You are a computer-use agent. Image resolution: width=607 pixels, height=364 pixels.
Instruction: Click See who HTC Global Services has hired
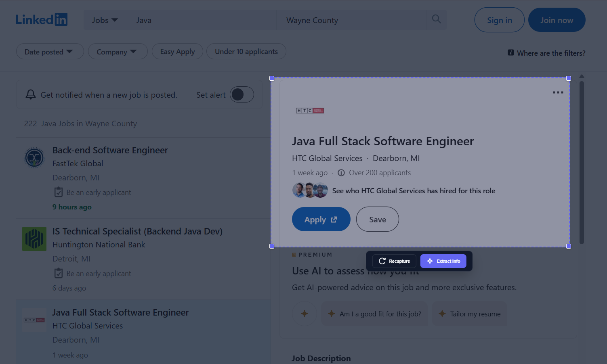click(x=414, y=190)
